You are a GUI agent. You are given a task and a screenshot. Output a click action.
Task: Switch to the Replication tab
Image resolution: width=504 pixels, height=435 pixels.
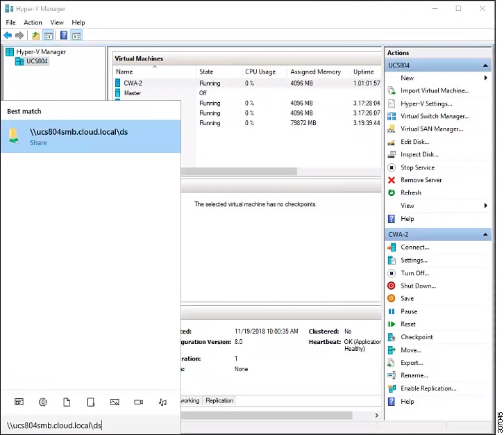219,400
